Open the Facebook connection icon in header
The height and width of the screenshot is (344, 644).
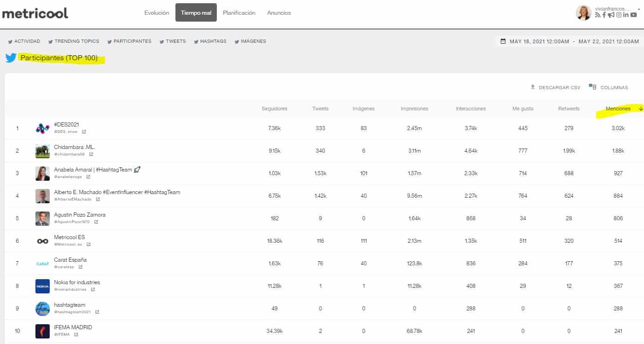(604, 15)
